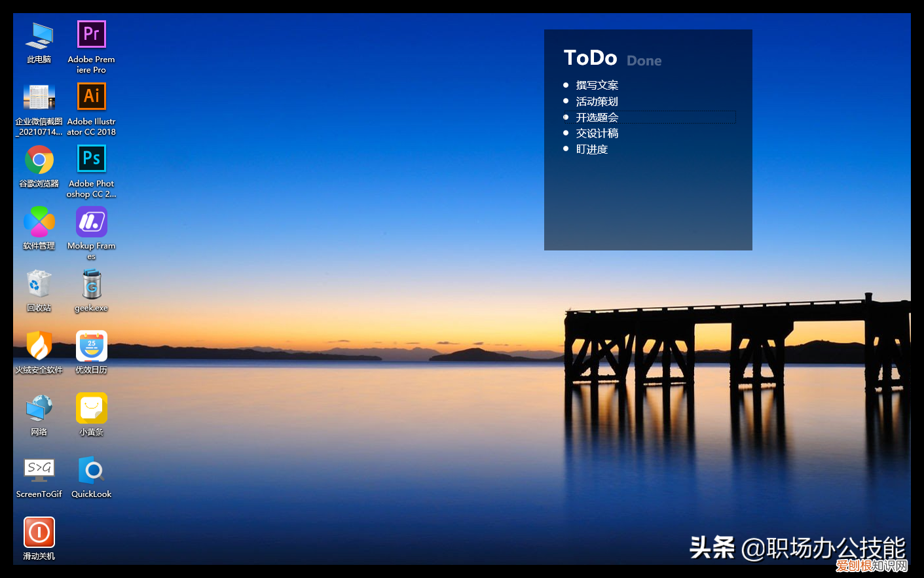924x578 pixels.
Task: Mark the 撰写文案 bullet as done
Action: pos(566,85)
